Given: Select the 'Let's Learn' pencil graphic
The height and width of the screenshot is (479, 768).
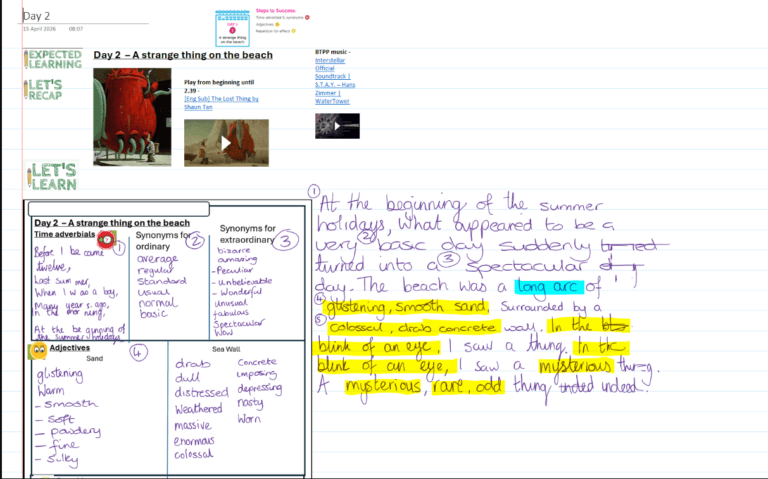Looking at the screenshot, I should (x=52, y=176).
